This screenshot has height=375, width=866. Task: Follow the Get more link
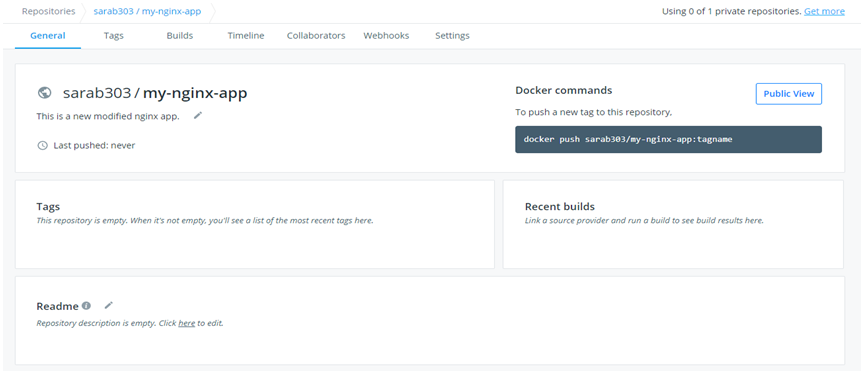824,11
